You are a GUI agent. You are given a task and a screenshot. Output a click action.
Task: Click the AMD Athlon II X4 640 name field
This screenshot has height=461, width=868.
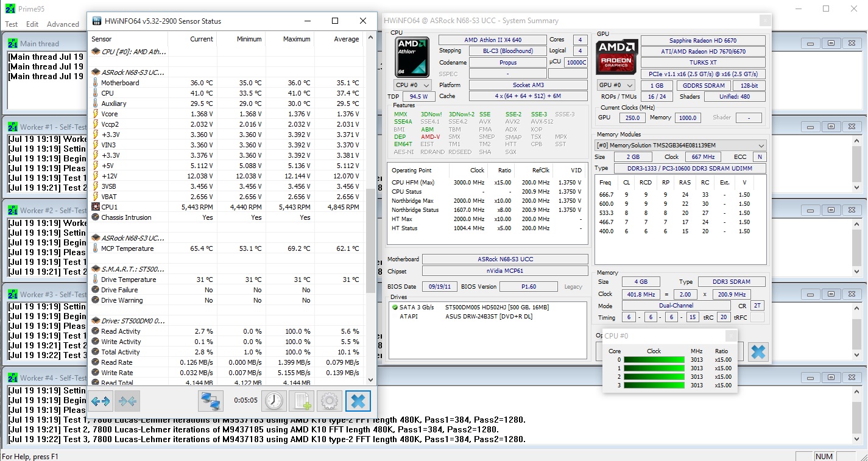click(492, 40)
